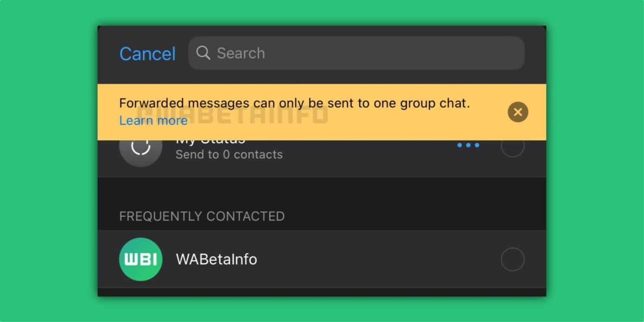This screenshot has width=644, height=322.
Task: Open the Learn more link
Action: [x=153, y=120]
